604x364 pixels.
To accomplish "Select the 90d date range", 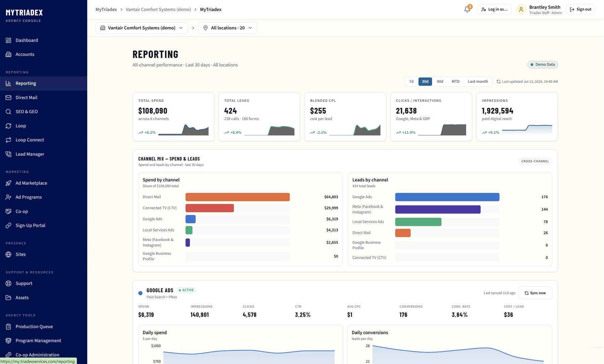I will (x=440, y=81).
